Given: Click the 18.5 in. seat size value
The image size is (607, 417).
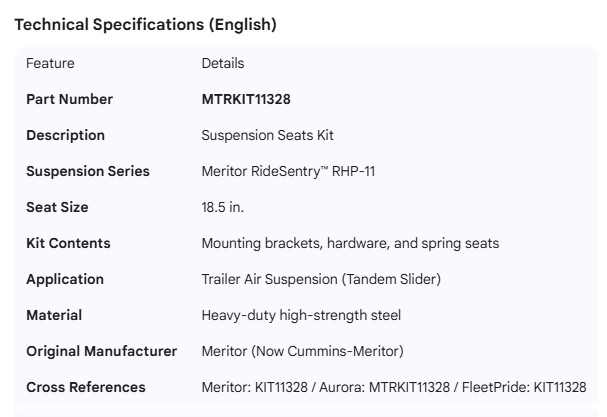Looking at the screenshot, I should click(222, 207).
